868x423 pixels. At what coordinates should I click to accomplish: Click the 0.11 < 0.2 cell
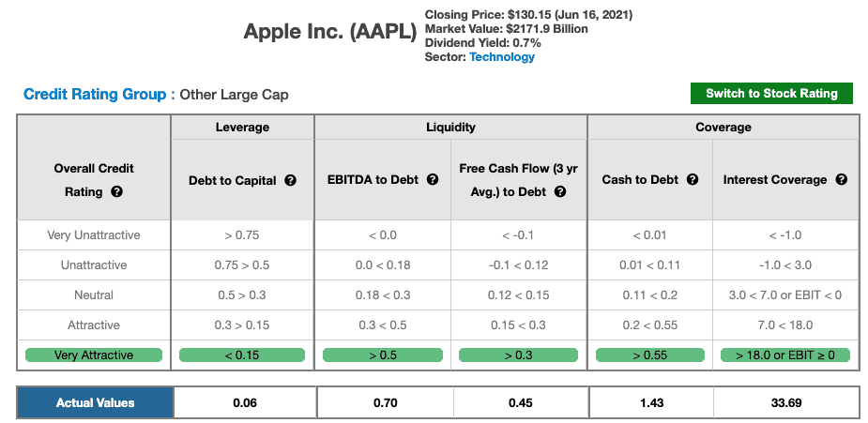point(650,295)
